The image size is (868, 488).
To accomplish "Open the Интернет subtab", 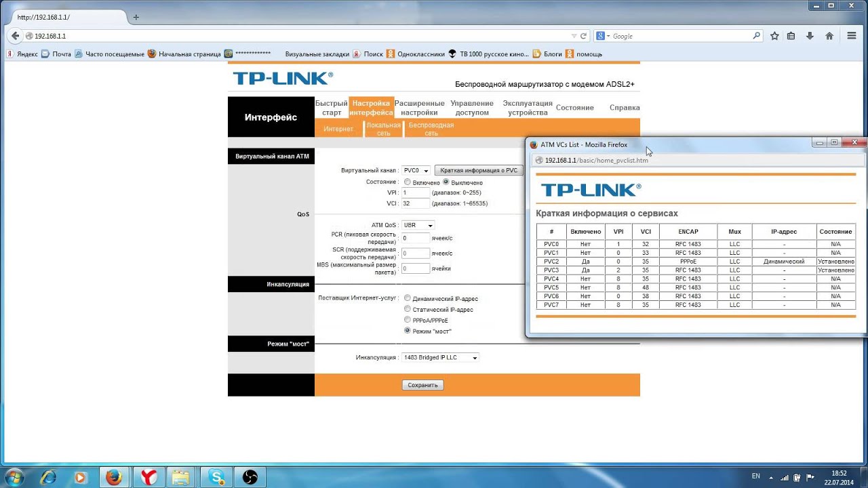I will click(338, 129).
